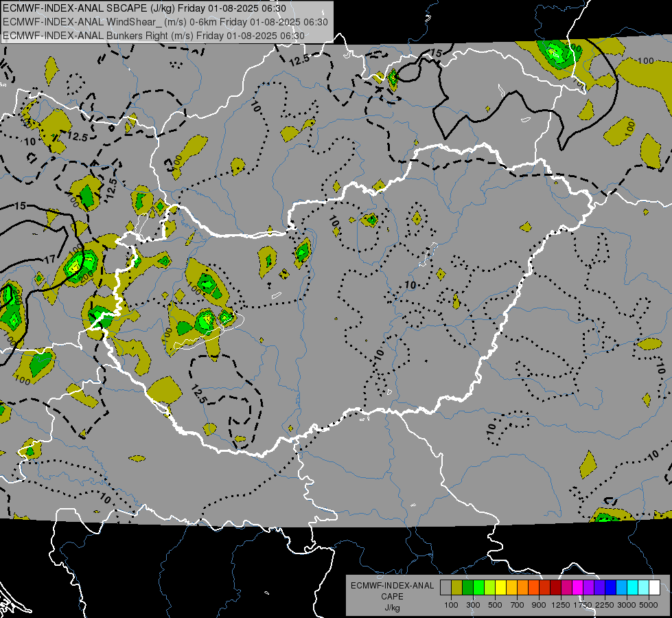Select the sky blue legend swatch
The height and width of the screenshot is (618, 672).
coord(622,587)
